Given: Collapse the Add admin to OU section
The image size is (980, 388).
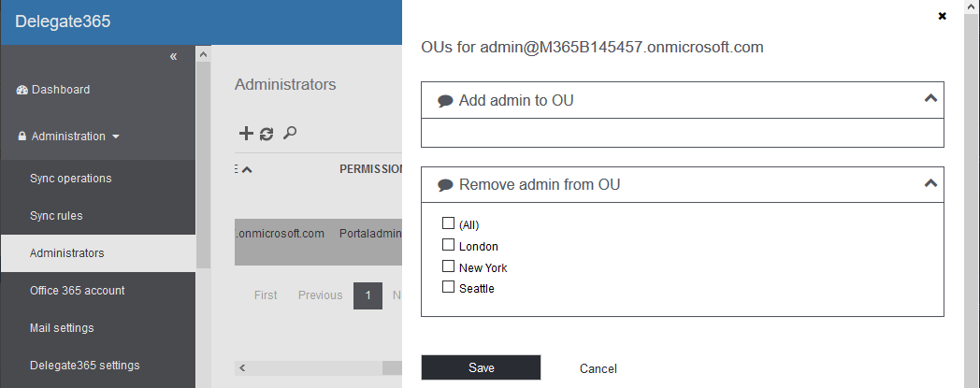Looking at the screenshot, I should pos(930,98).
